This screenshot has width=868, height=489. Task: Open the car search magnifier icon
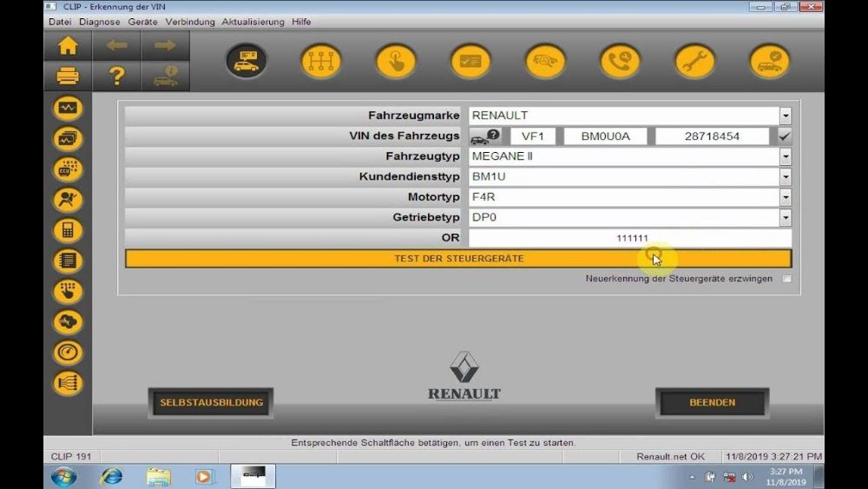[545, 61]
